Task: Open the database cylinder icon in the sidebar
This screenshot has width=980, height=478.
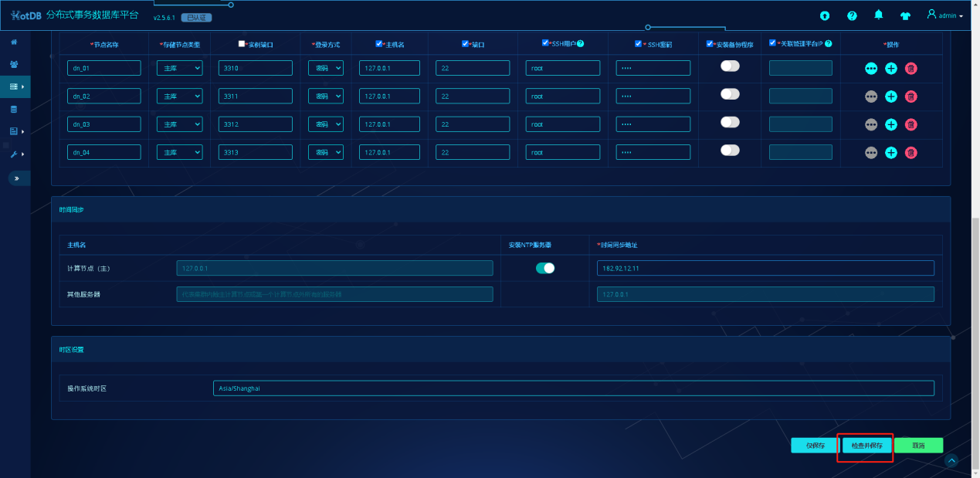Action: click(14, 109)
